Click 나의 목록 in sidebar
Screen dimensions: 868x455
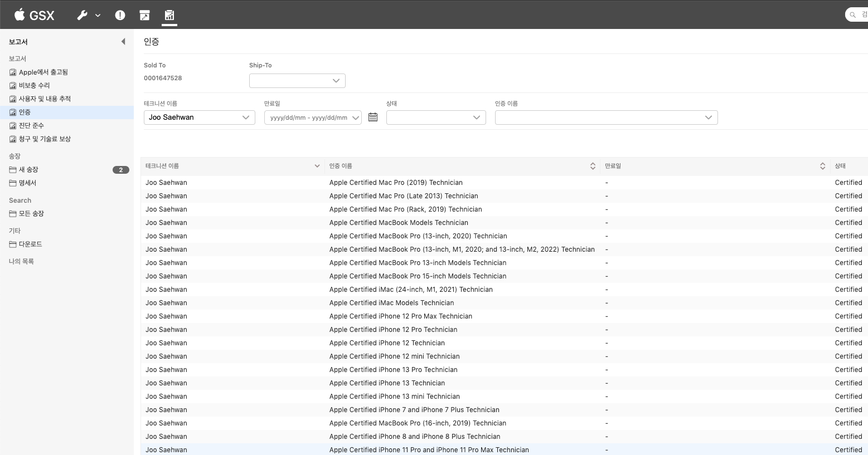pos(21,261)
